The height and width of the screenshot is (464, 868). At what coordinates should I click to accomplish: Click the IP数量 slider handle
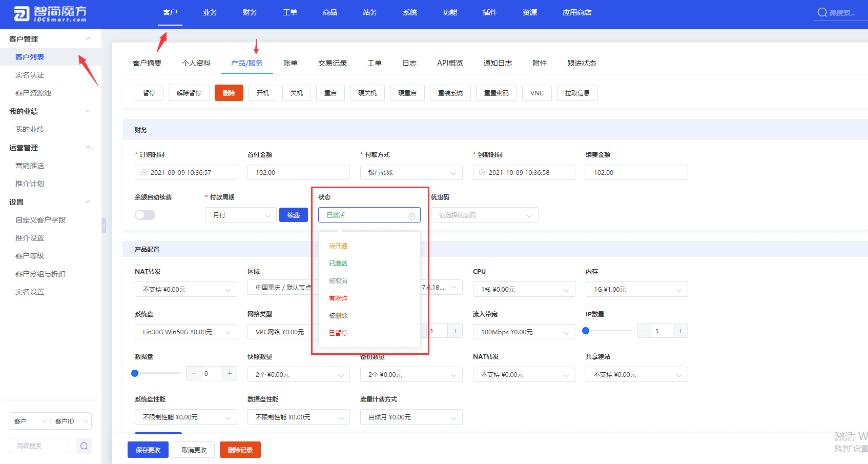586,331
